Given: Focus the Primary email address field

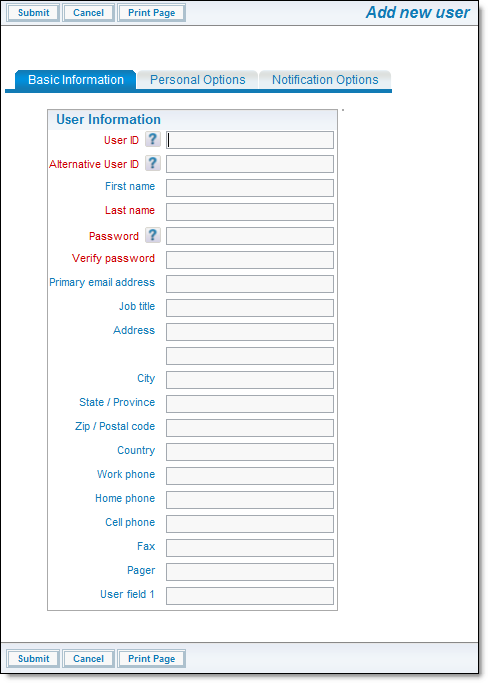Looking at the screenshot, I should (250, 284).
